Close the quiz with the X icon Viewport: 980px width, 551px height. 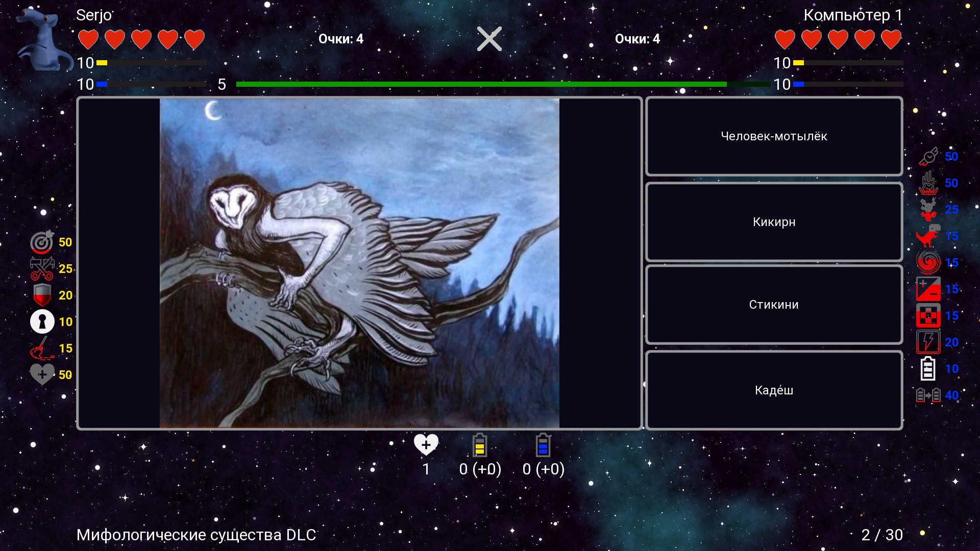pos(489,39)
